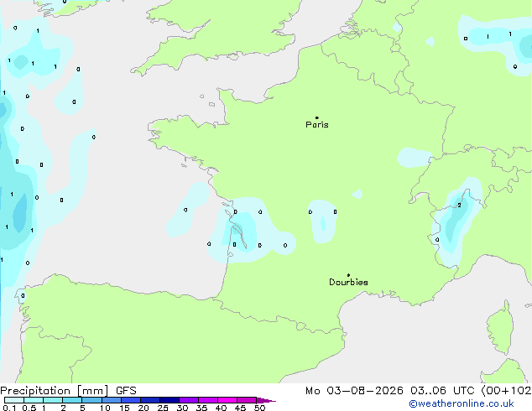Open the weatheronline.co.uk link
This screenshot has width=532, height=411.
click(462, 403)
